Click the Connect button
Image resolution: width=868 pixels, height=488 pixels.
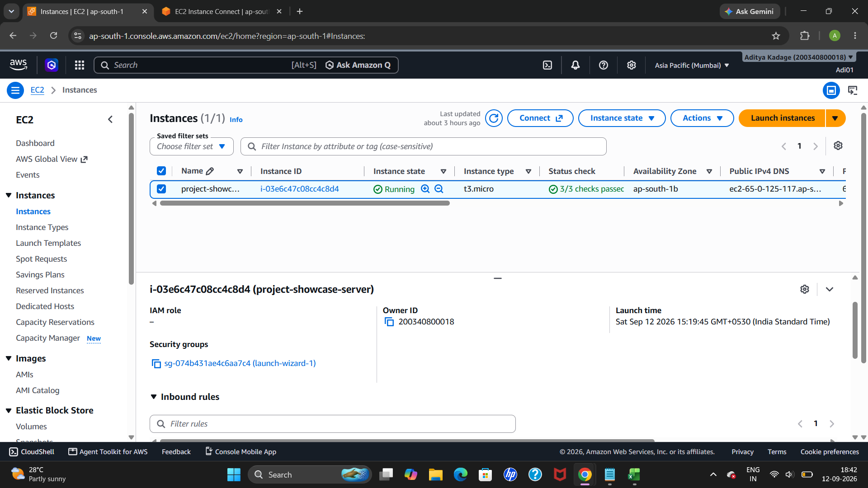click(x=540, y=118)
